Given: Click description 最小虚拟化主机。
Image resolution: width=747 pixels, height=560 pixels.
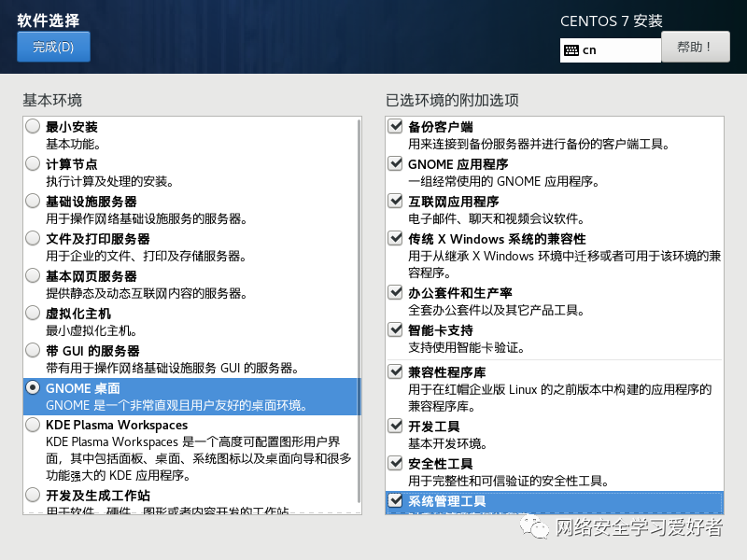Looking at the screenshot, I should (x=92, y=330).
